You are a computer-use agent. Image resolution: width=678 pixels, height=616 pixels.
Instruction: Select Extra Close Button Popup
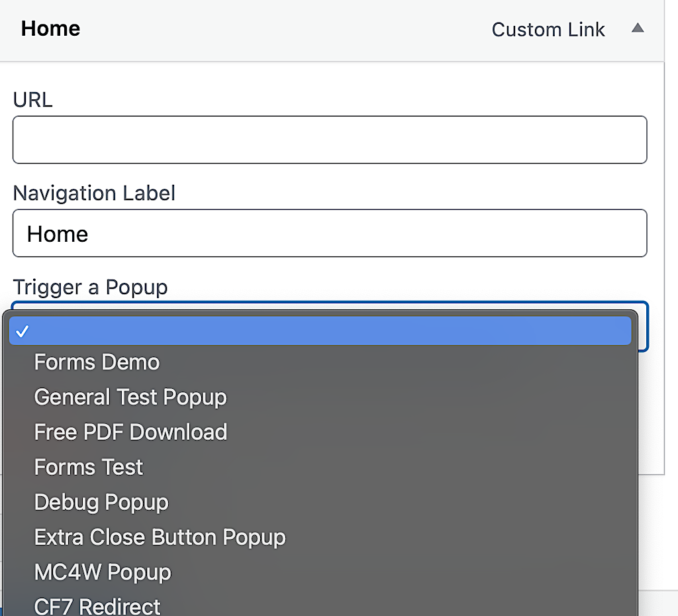(160, 537)
